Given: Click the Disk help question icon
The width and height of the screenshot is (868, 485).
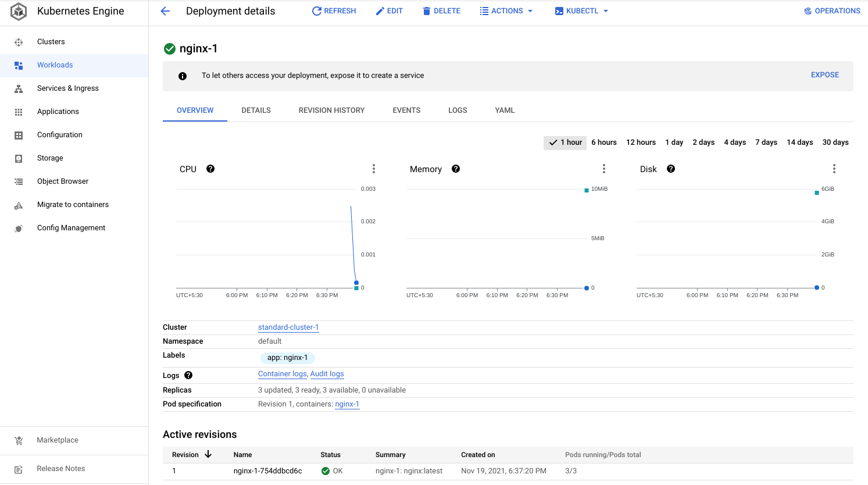Looking at the screenshot, I should point(671,169).
